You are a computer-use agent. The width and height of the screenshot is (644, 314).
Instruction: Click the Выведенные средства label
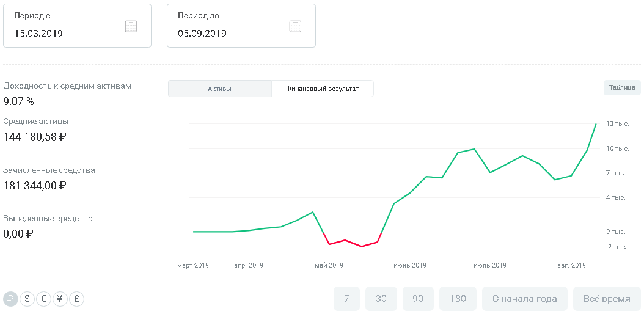coord(48,218)
